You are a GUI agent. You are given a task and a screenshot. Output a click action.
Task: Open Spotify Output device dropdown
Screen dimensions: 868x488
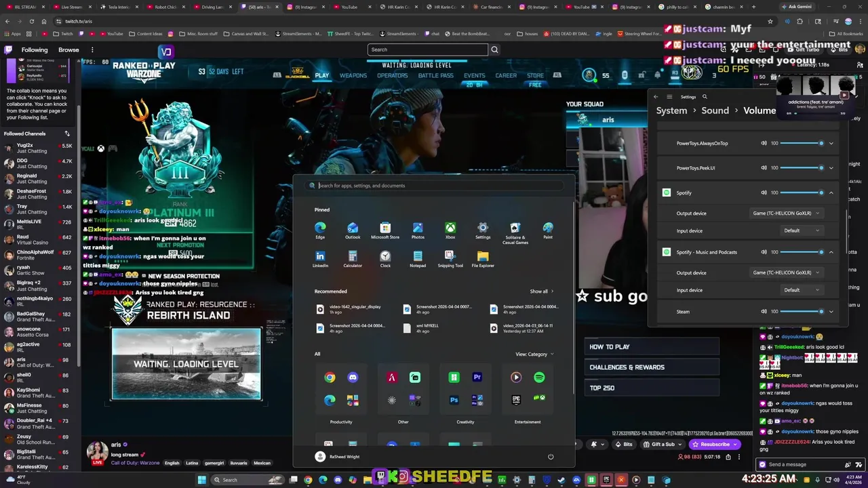point(786,213)
